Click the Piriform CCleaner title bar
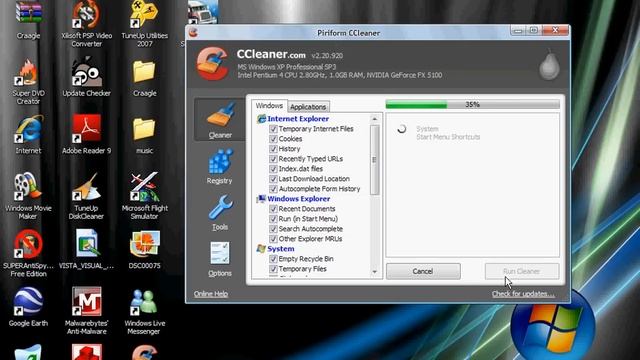This screenshot has height=360, width=640. pyautogui.click(x=349, y=33)
